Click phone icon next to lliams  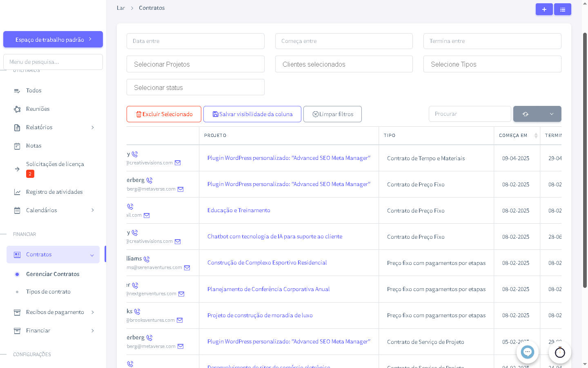point(147,259)
